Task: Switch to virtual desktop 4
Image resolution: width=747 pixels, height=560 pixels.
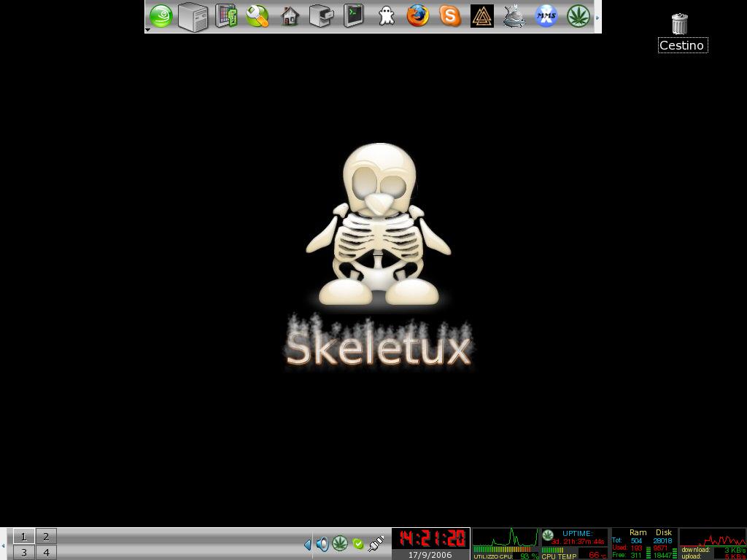Action: [x=46, y=553]
